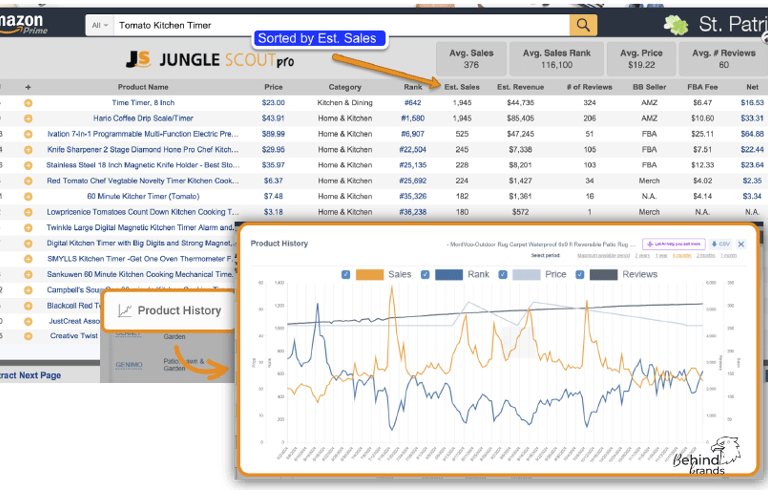Sort by the FBA Fee column header

click(702, 87)
